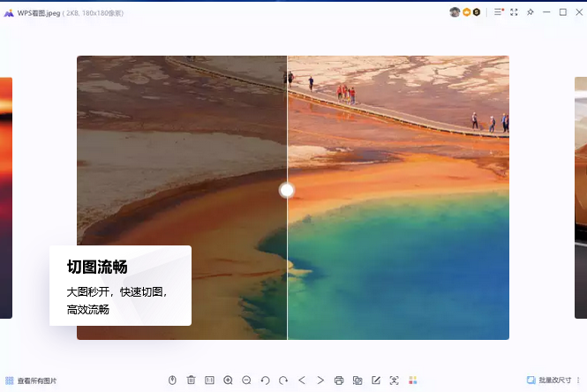587x392 pixels.
Task: Open the edit image tool
Action: (x=376, y=381)
